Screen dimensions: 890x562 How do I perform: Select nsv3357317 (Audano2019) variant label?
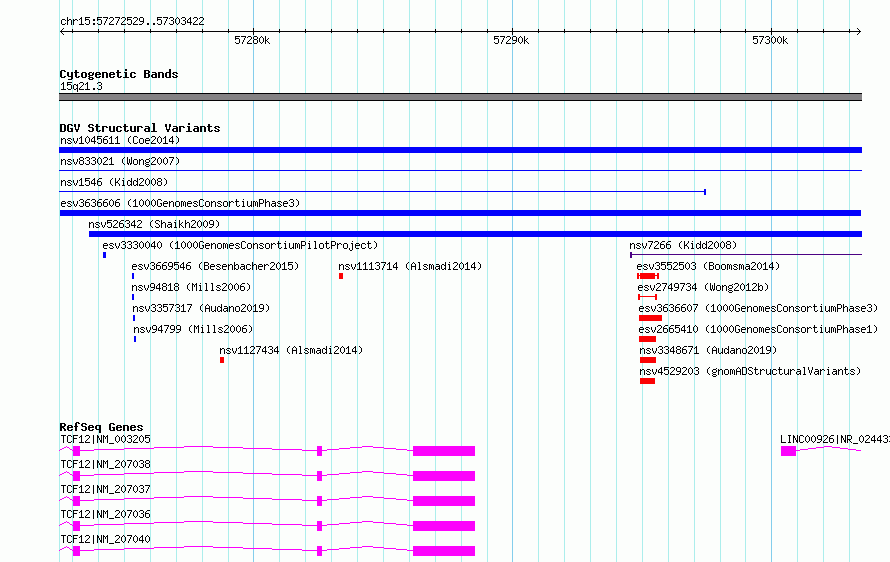click(x=201, y=308)
